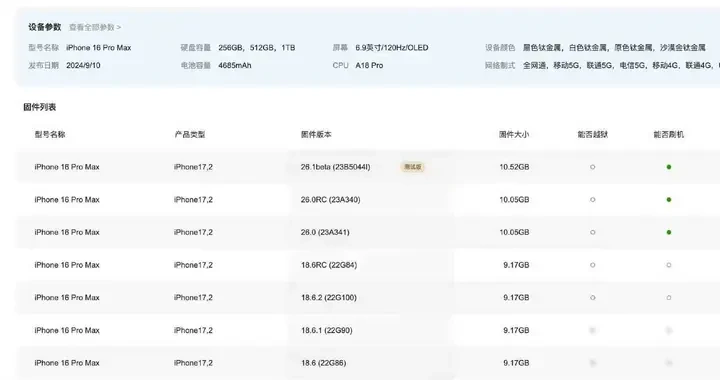720x380 pixels.
Task: Click the 4685mAh battery capacity value
Action: 235,65
